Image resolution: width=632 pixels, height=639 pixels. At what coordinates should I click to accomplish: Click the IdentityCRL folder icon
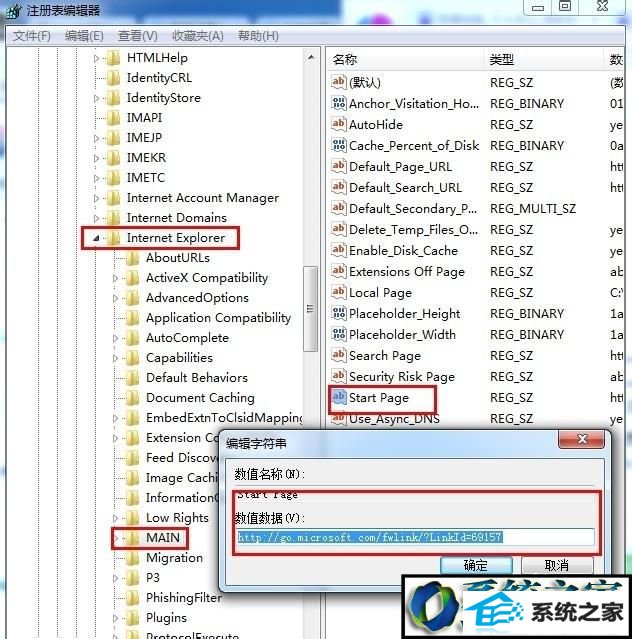tap(114, 78)
